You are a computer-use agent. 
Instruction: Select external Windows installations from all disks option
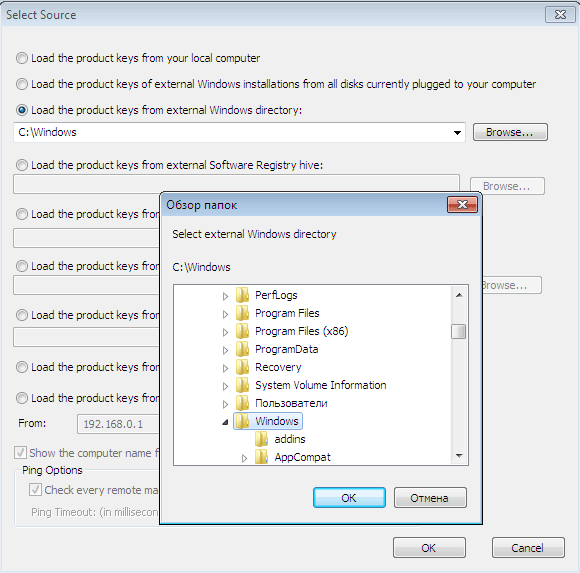(x=22, y=84)
